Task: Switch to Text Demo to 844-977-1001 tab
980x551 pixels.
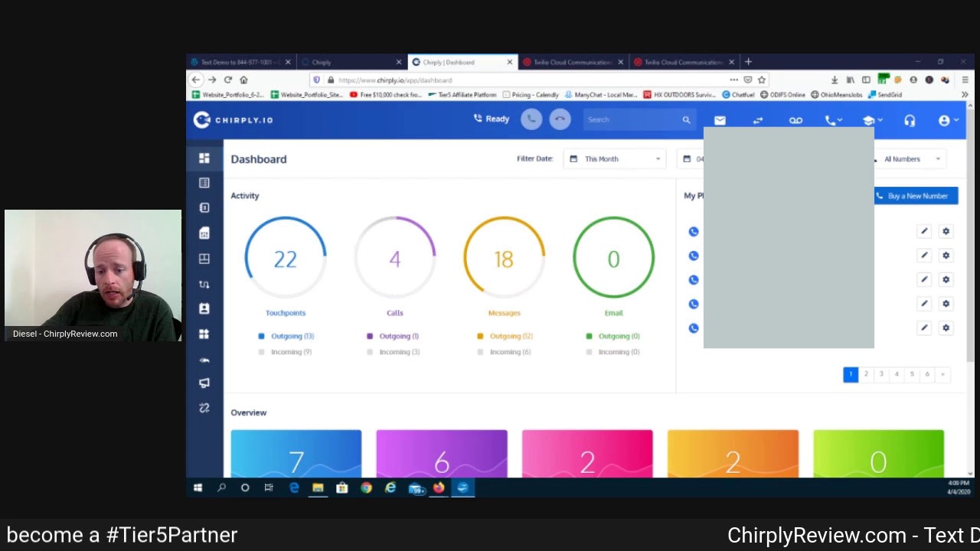Action: point(240,62)
